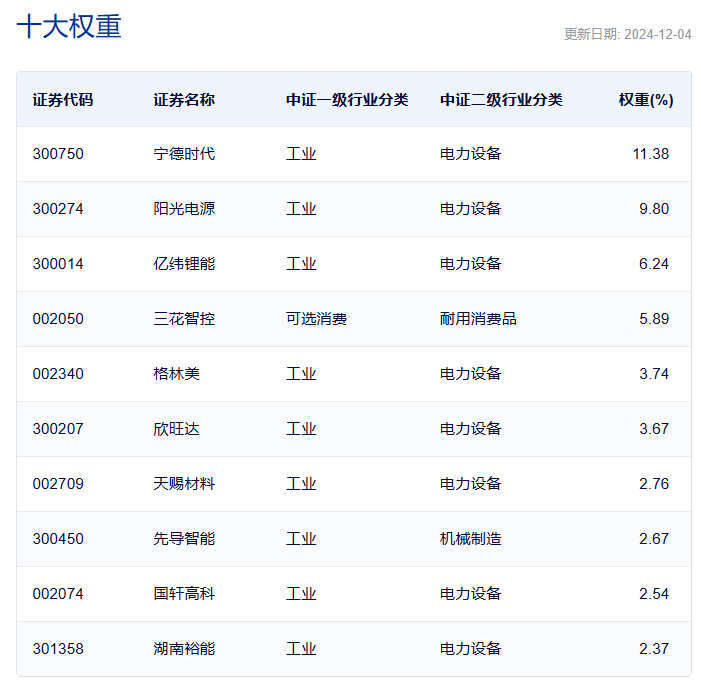The image size is (701, 695).
Task: Select security code 002050
Action: 58,319
